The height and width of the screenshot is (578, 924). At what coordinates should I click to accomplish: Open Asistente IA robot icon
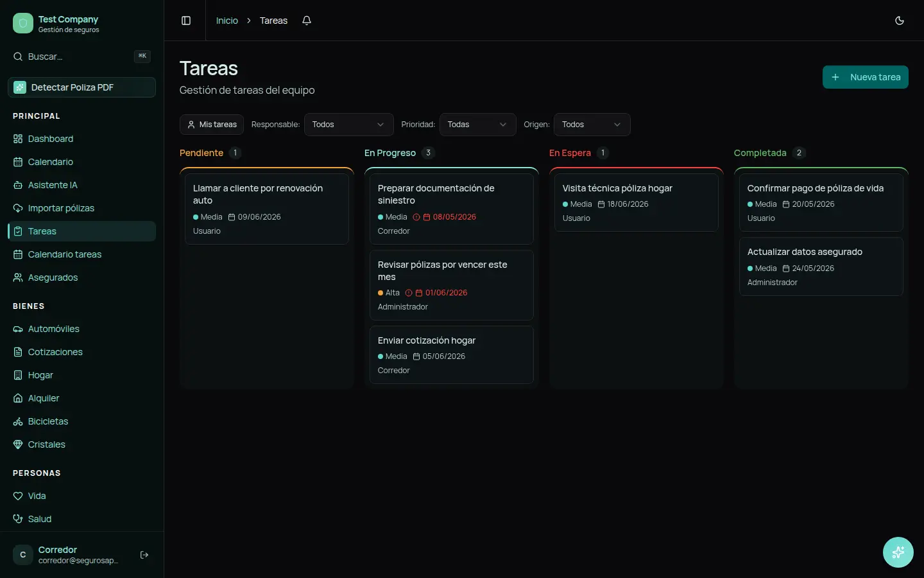tap(18, 185)
